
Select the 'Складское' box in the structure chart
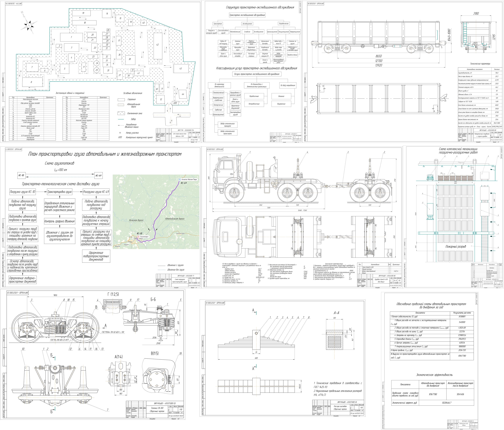[x=247, y=32]
